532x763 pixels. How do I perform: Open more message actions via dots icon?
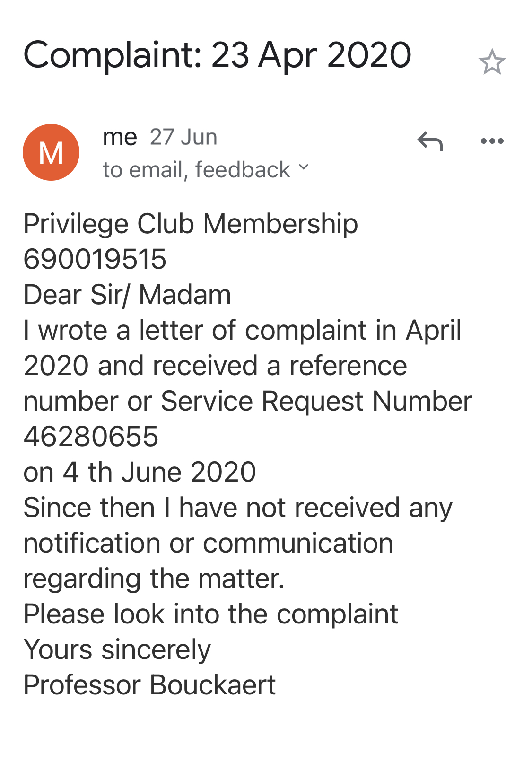click(492, 140)
